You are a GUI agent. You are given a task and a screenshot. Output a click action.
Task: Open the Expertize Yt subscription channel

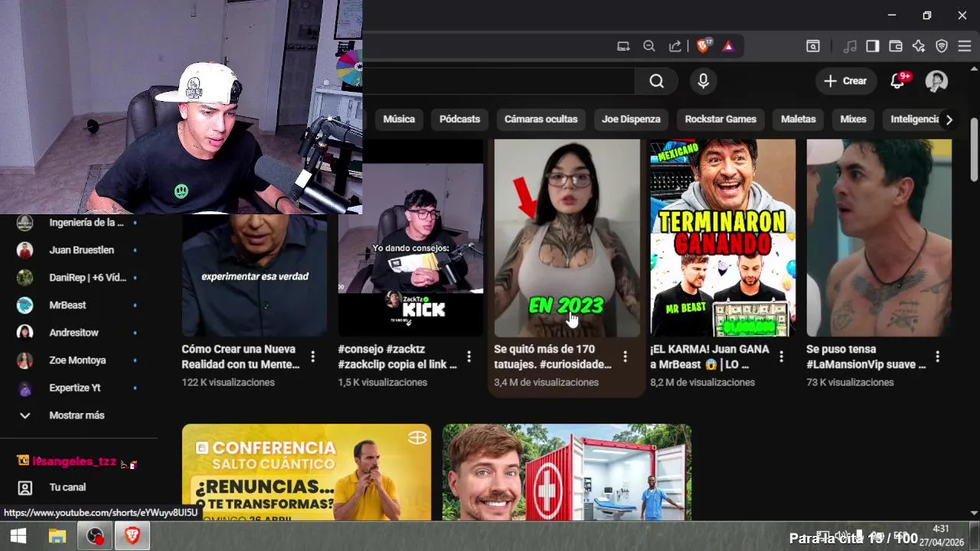point(79,388)
